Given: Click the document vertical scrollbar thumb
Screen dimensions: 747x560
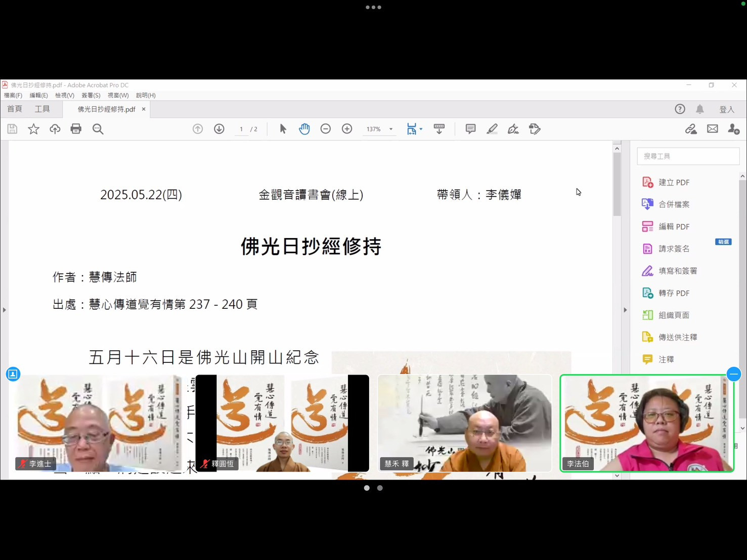Looking at the screenshot, I should click(x=617, y=184).
